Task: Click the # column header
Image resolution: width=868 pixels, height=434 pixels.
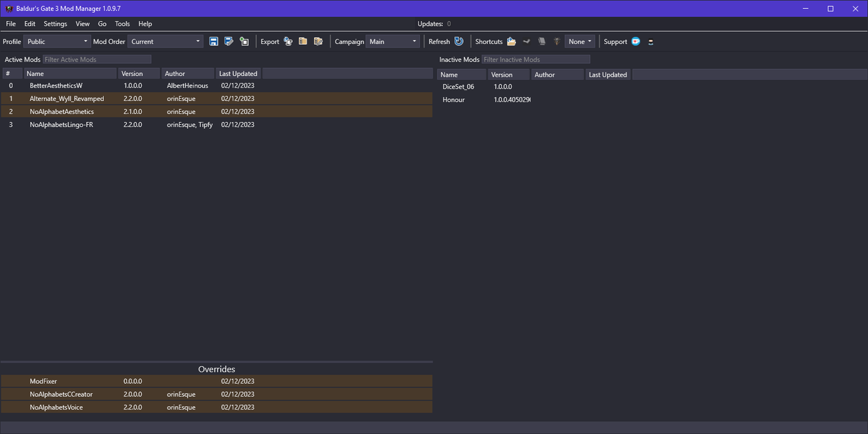Action: pos(12,73)
